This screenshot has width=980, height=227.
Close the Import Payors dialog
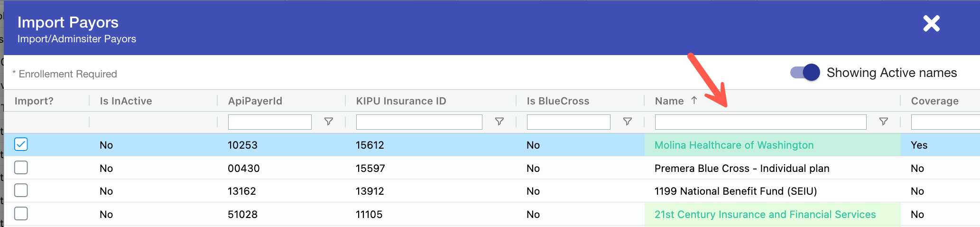click(931, 23)
